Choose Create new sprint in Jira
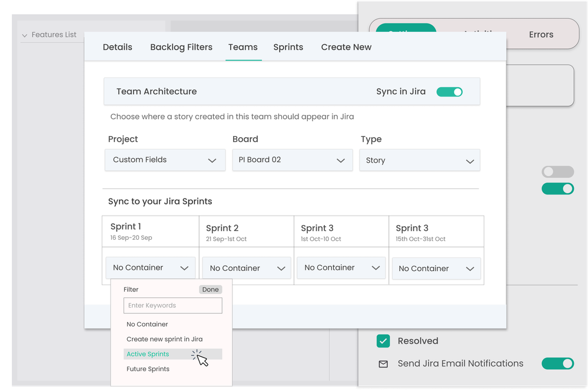The width and height of the screenshot is (588, 390). click(x=164, y=339)
